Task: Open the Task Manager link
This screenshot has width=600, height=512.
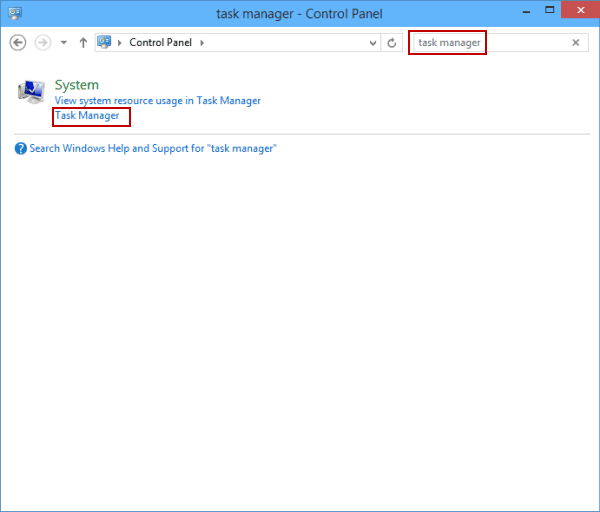Action: pos(87,116)
